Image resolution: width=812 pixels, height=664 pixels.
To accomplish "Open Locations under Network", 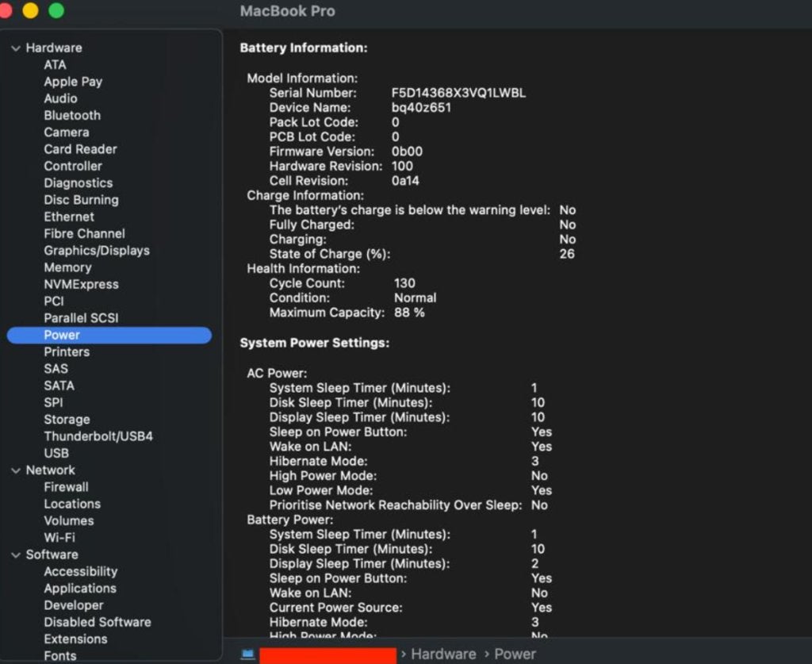I will point(72,504).
